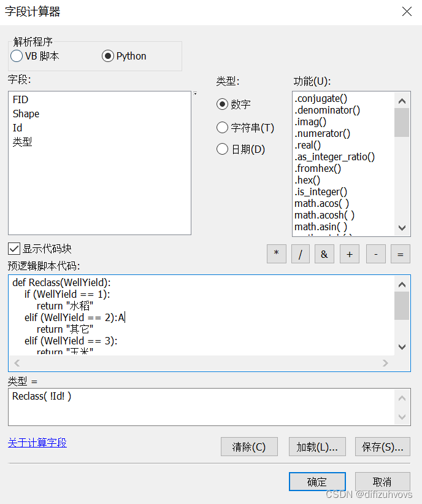Click the 加载(L)... load button

click(x=317, y=446)
